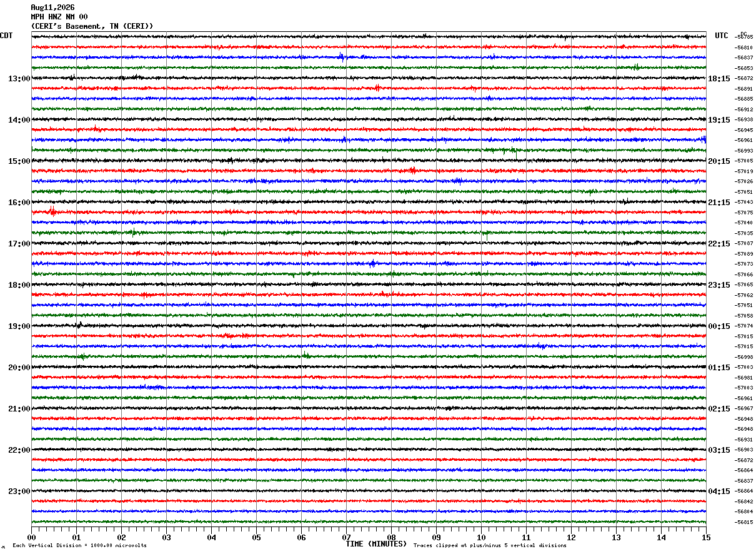Click the 21:15 UTC time label
This screenshot has width=756, height=554.
click(719, 203)
